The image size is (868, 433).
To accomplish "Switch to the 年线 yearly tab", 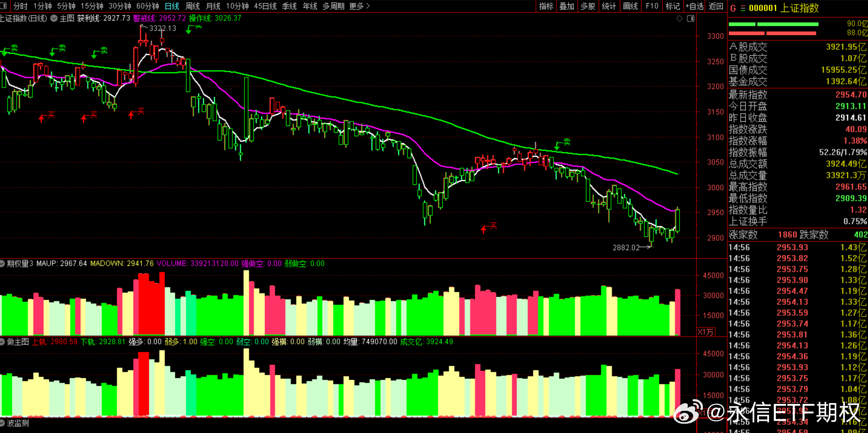I will point(310,6).
